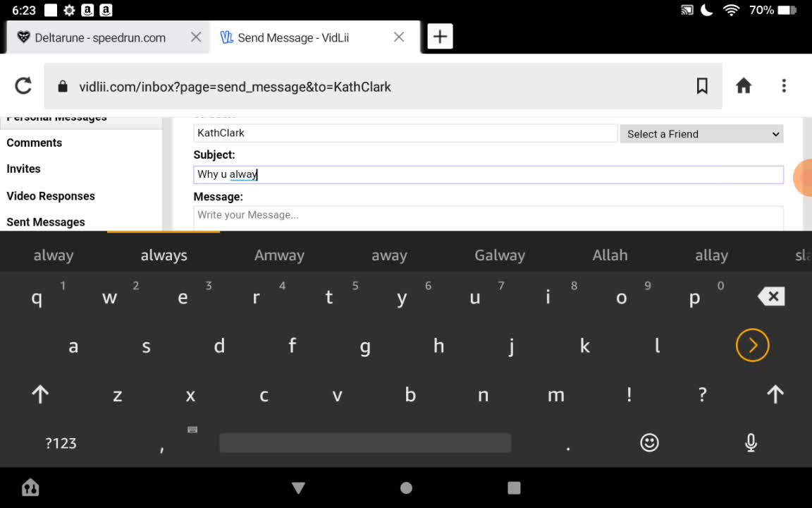The width and height of the screenshot is (812, 508).
Task: Focus the recipient field containing KathClark
Action: (x=405, y=133)
